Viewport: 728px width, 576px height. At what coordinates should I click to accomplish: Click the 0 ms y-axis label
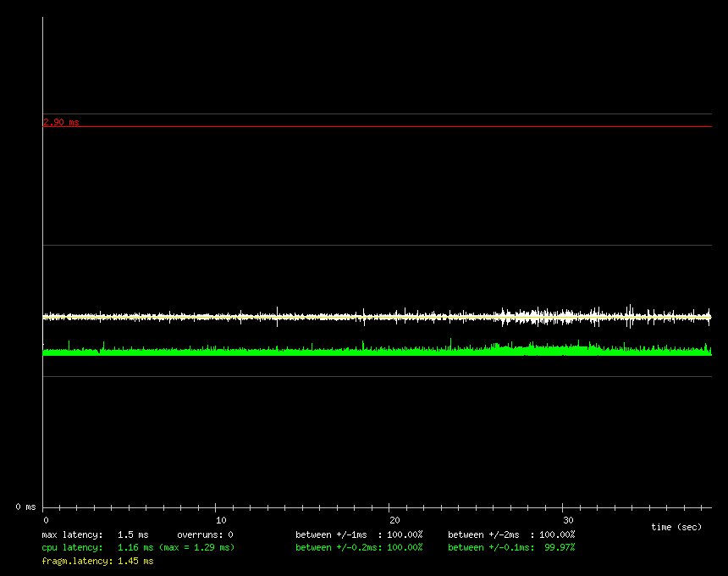tap(25, 507)
